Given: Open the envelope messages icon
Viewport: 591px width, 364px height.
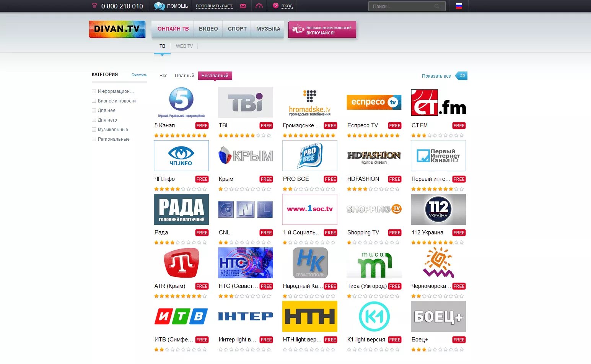Looking at the screenshot, I should tap(243, 6).
